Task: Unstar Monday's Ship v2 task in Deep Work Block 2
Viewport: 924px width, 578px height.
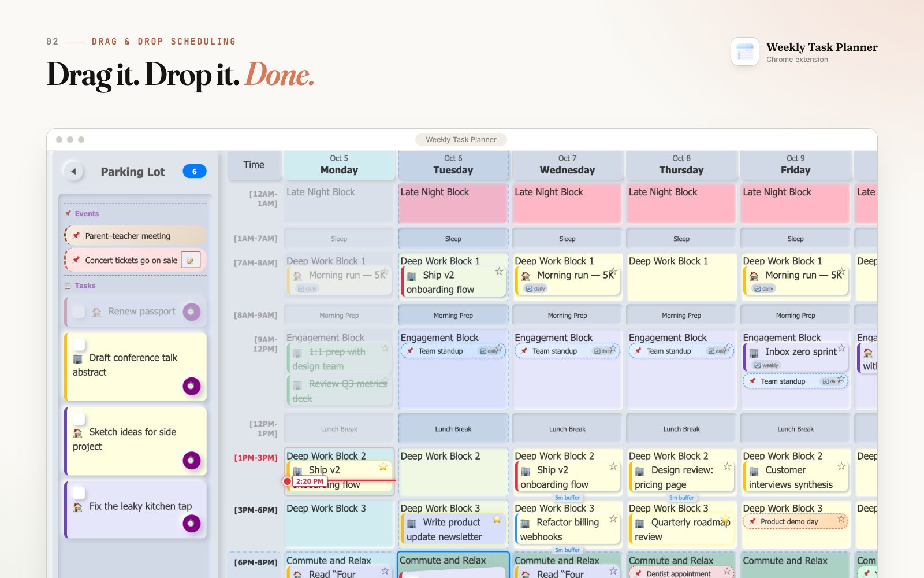Action: click(x=383, y=466)
